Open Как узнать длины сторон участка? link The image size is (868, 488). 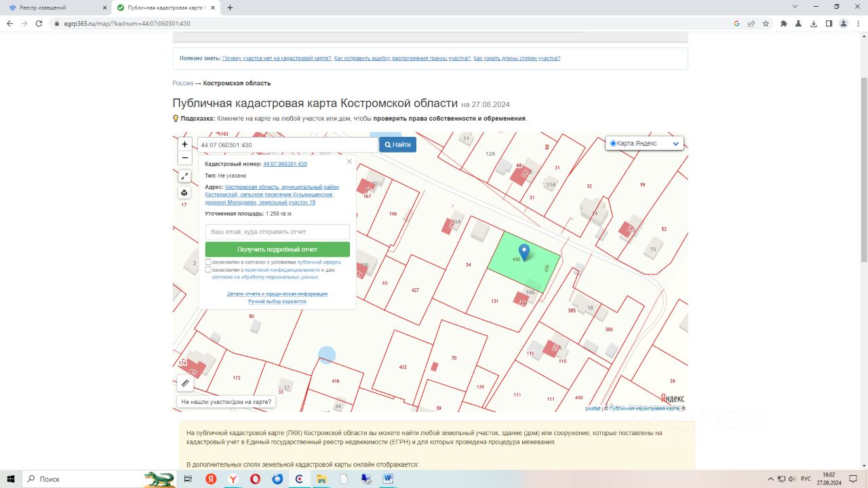point(517,58)
